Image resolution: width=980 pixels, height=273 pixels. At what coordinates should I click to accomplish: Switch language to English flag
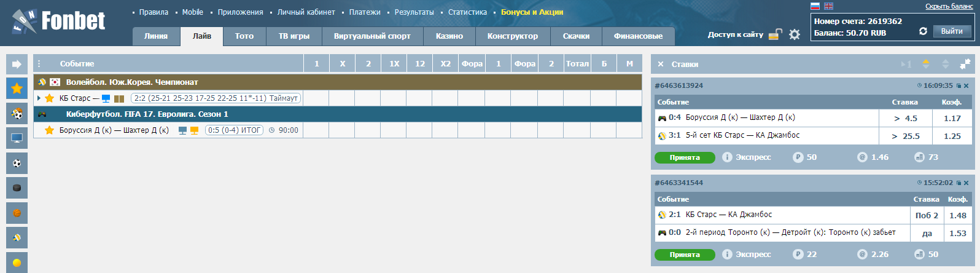click(828, 6)
